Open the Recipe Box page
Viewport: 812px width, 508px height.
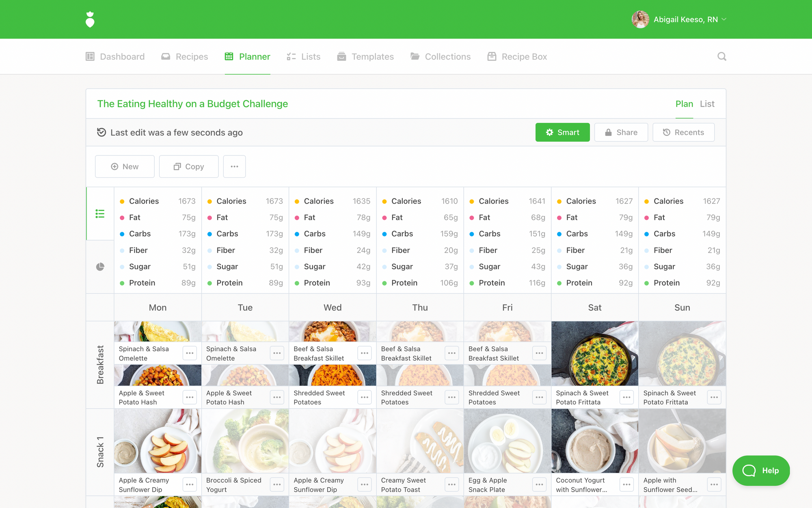point(517,57)
